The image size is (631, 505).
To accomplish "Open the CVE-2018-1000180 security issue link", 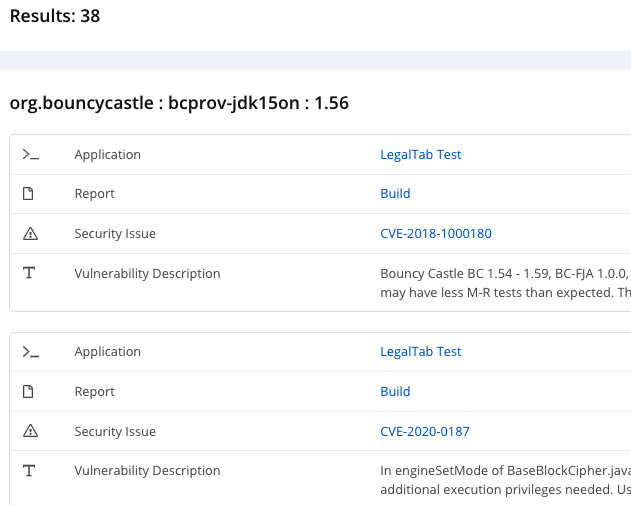I will coord(435,234).
